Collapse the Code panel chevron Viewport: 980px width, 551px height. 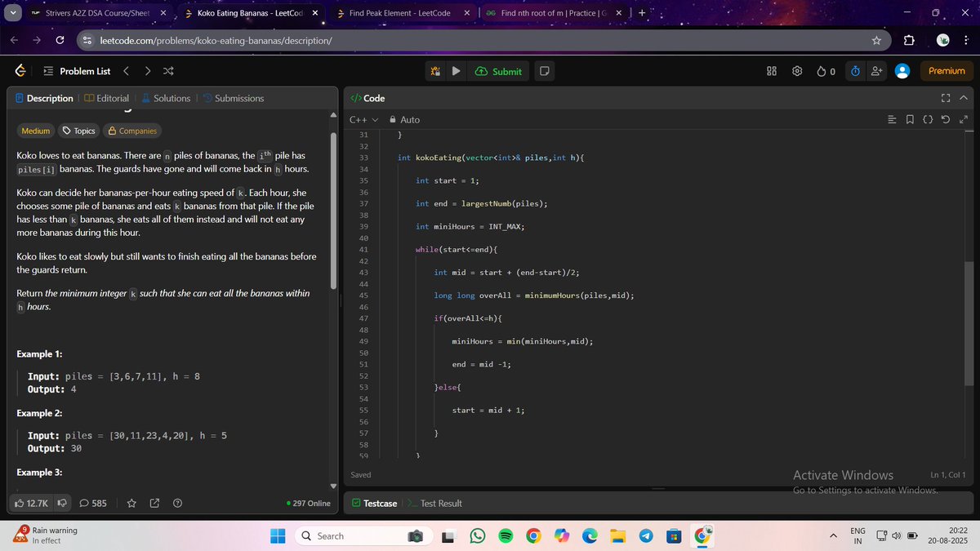[963, 98]
